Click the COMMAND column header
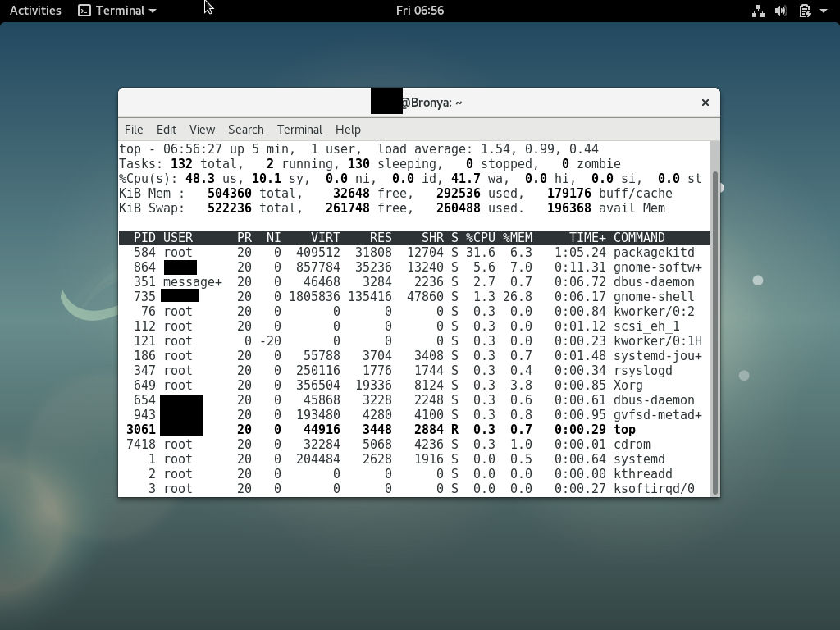840x630 pixels. coord(638,237)
